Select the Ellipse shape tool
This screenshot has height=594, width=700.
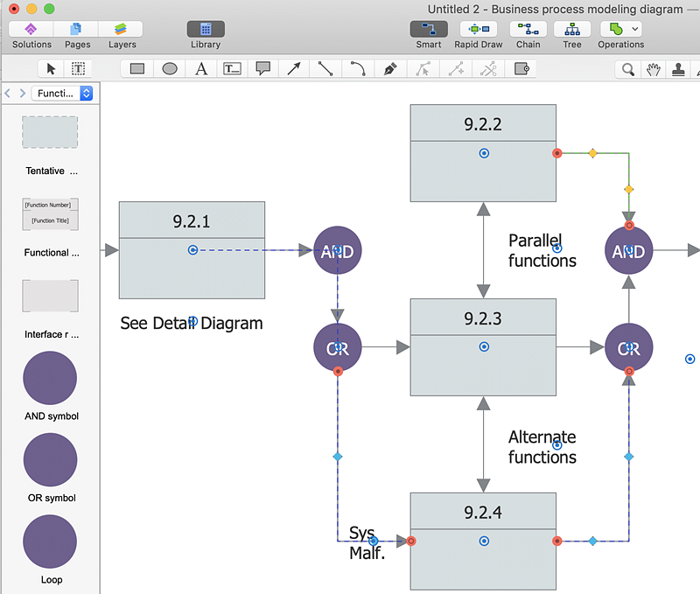[170, 68]
